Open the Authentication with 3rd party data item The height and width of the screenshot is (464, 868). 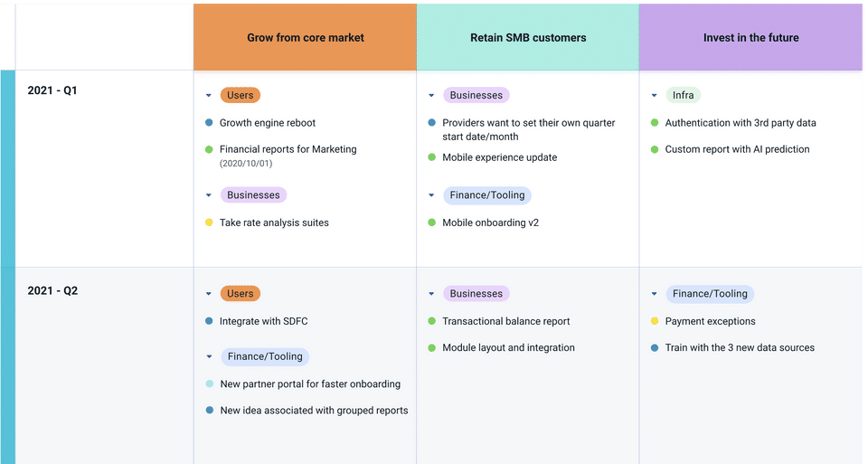pos(741,123)
